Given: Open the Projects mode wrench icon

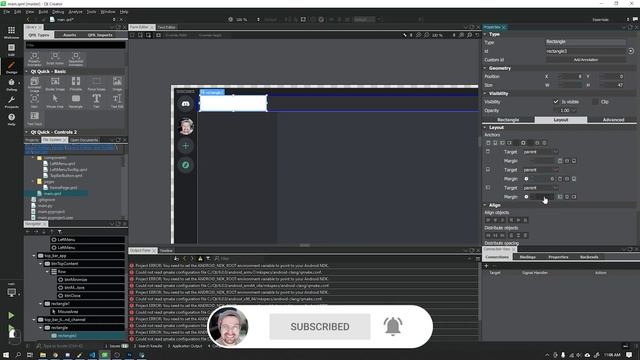Looking at the screenshot, I should pos(11,102).
